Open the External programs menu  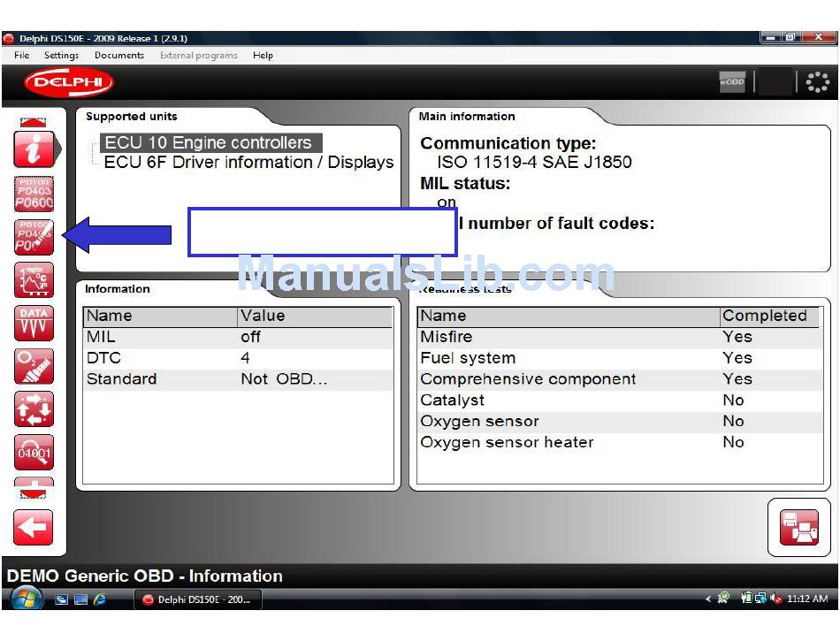coord(198,55)
